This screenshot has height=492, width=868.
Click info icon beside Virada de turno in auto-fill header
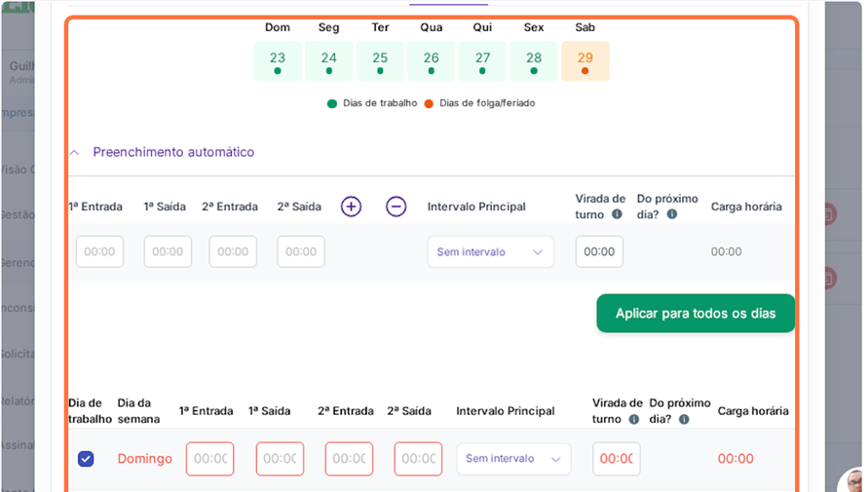pyautogui.click(x=617, y=214)
